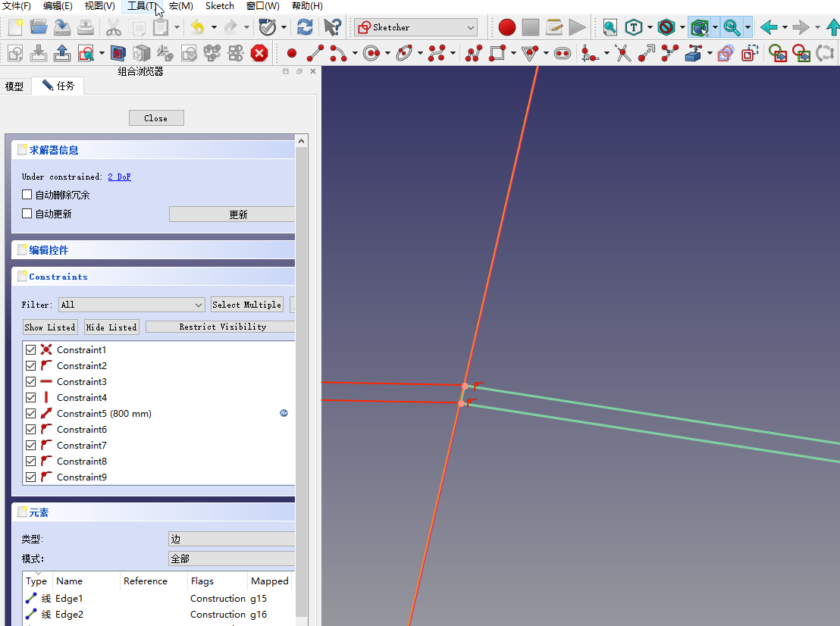840x626 pixels.
Task: Select the Slot creation tool
Action: (x=563, y=53)
